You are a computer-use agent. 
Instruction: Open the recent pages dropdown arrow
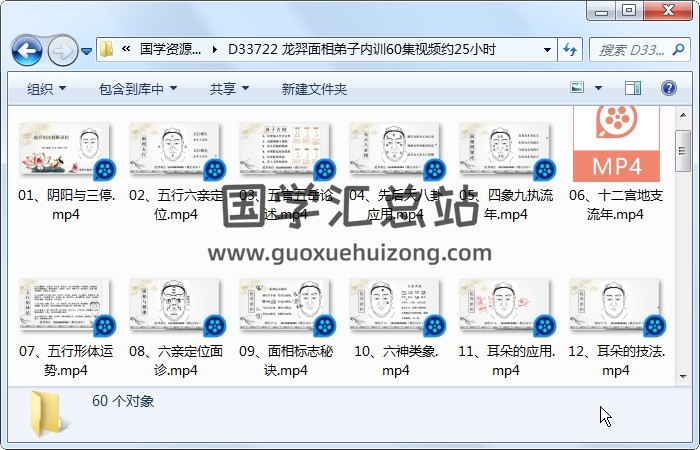(x=87, y=50)
